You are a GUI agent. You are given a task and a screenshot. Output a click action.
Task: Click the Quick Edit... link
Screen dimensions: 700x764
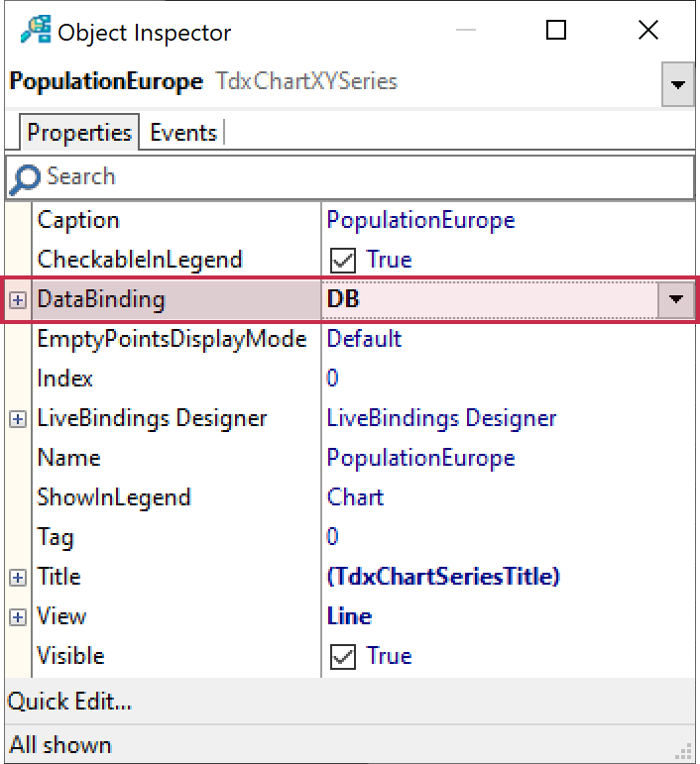coord(69,703)
